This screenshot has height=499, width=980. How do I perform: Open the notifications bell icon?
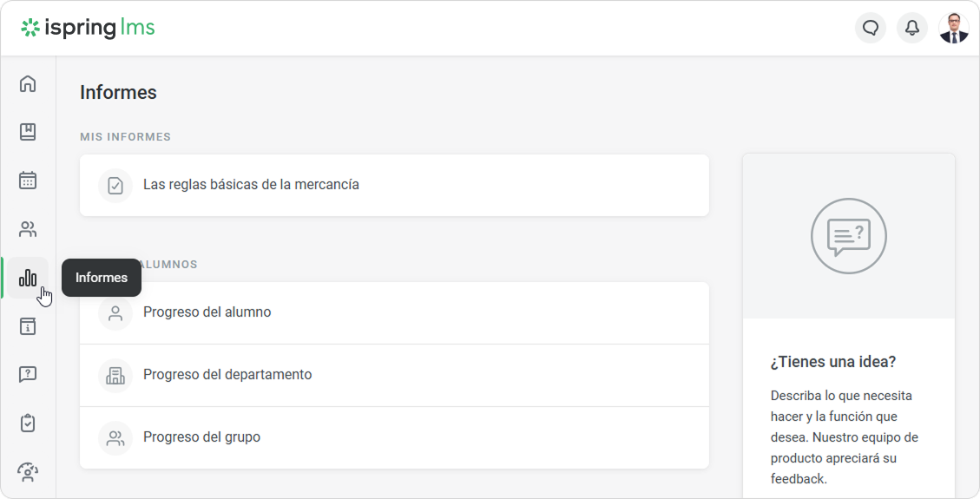pyautogui.click(x=912, y=28)
